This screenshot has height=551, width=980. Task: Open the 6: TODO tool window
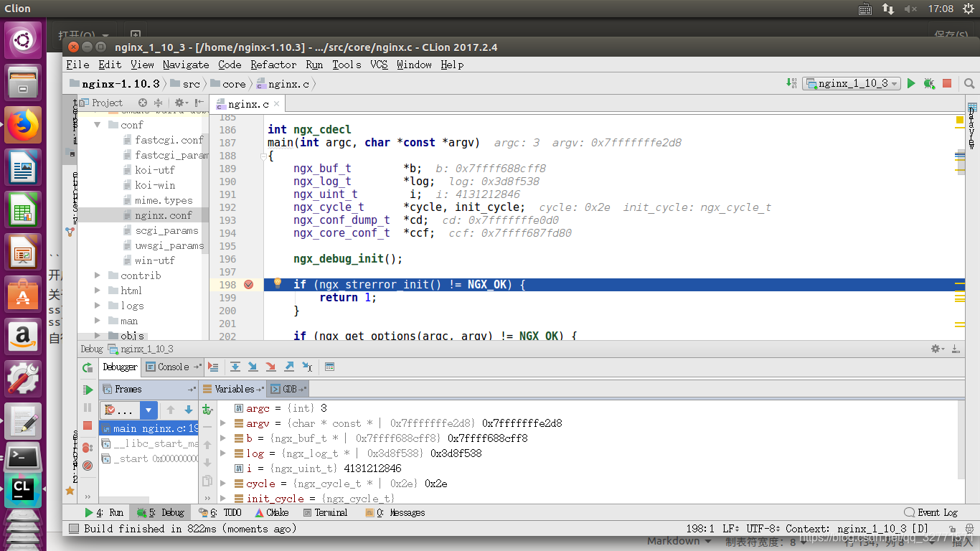click(221, 512)
